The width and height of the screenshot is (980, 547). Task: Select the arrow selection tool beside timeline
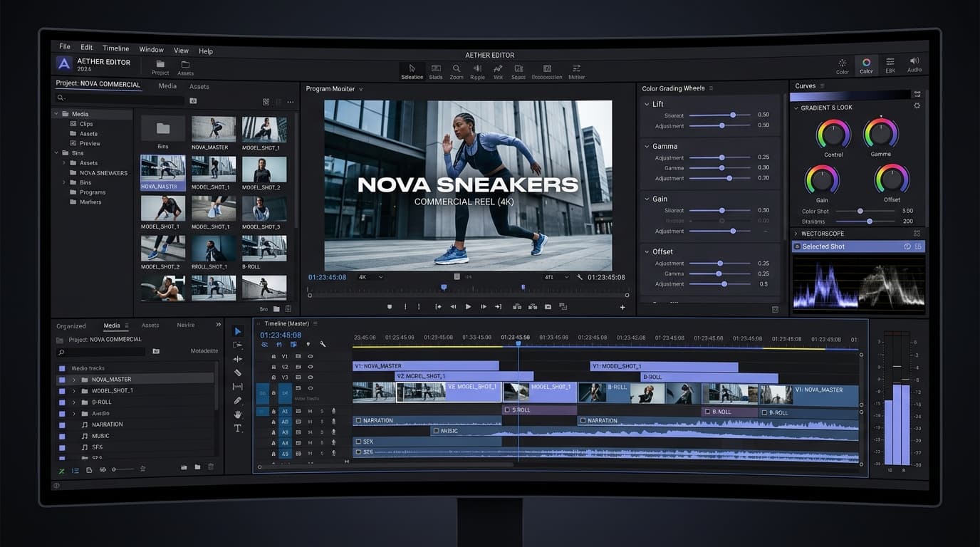coord(238,331)
